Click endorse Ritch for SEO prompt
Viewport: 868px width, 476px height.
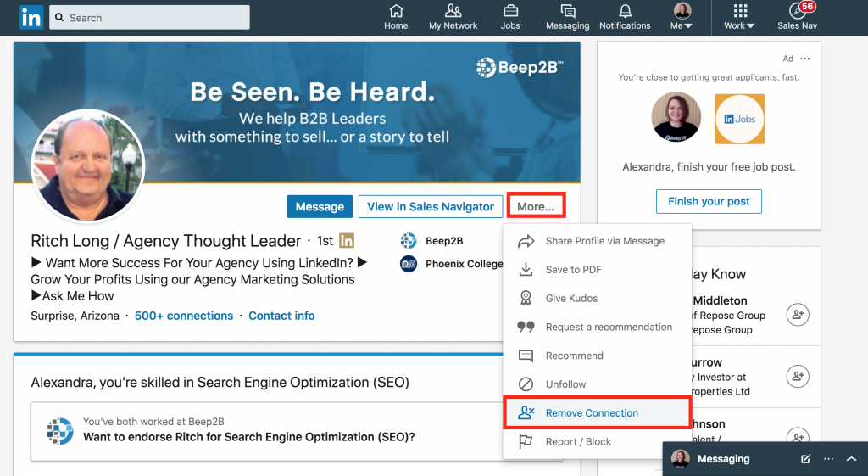tap(249, 437)
